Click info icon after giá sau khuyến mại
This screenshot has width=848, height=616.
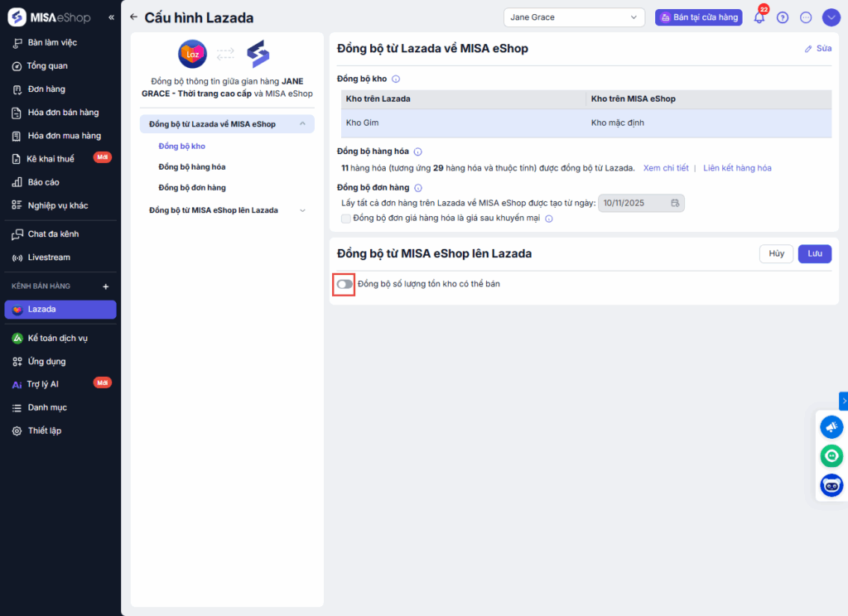tap(549, 219)
